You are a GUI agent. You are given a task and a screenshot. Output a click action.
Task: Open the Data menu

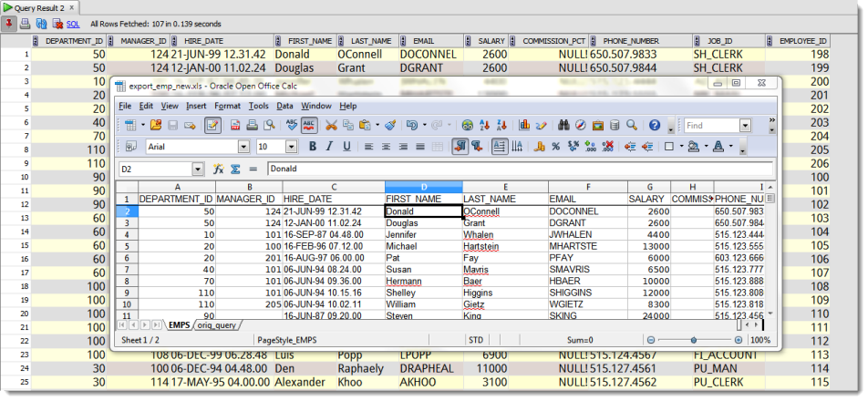coord(285,106)
